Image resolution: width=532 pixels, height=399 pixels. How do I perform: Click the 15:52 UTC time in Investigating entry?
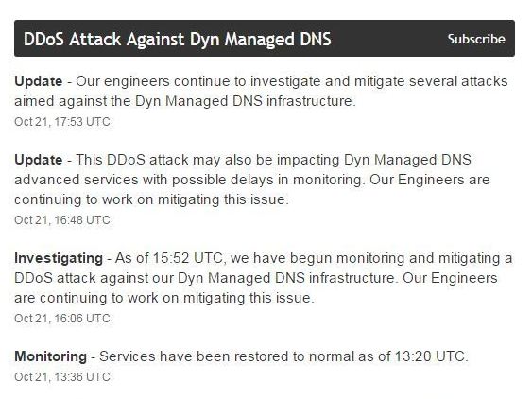(188, 258)
